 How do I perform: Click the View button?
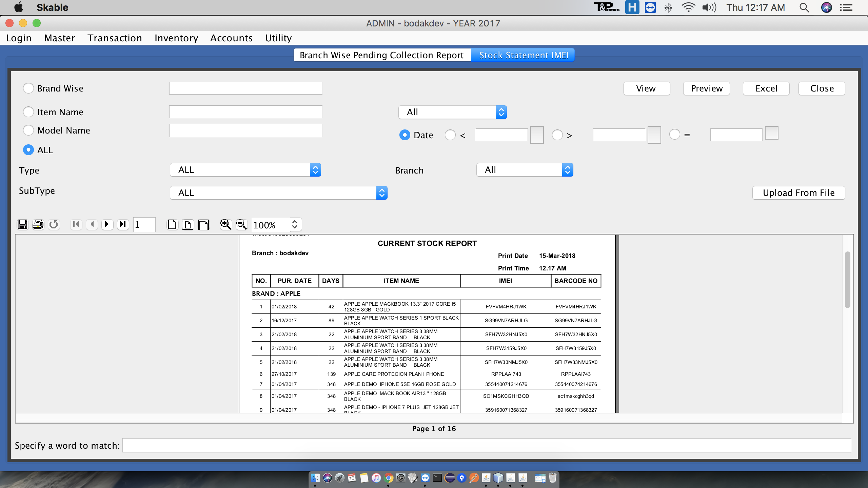647,88
